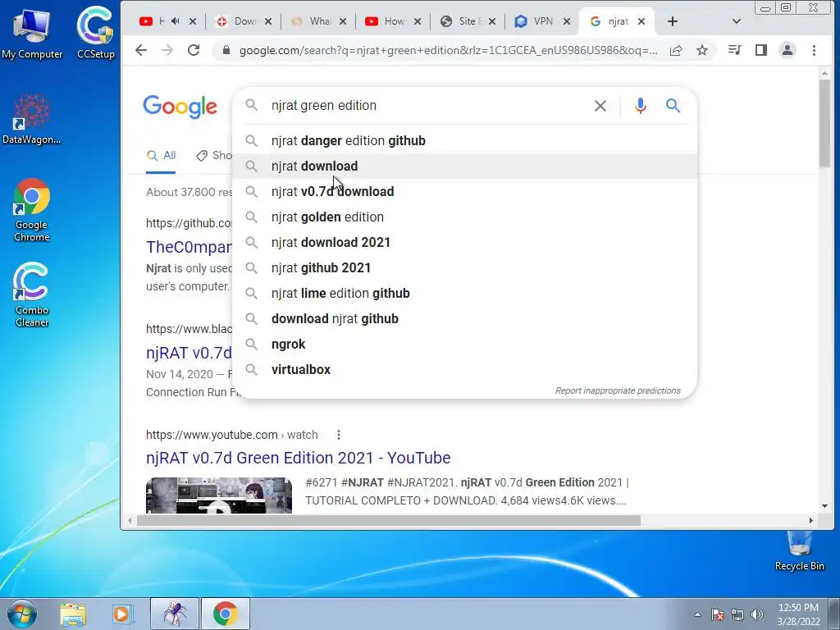This screenshot has height=630, width=840.
Task: Choose suggestion njrat golden edition
Action: point(465,217)
